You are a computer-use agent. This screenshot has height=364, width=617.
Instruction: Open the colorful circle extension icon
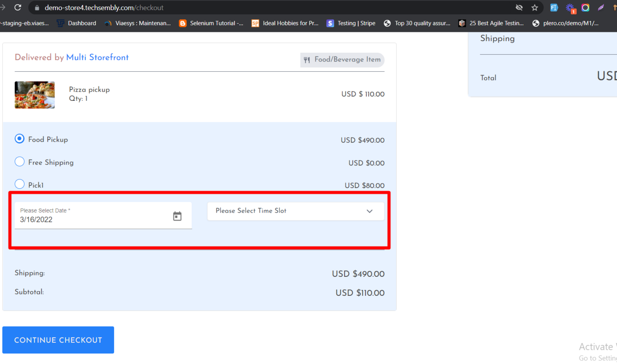click(585, 7)
